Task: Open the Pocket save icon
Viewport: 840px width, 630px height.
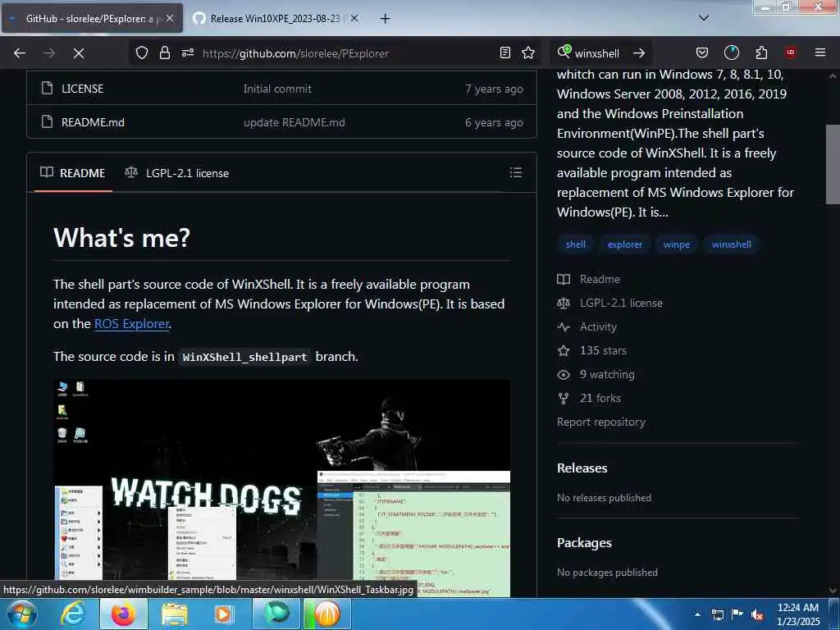Action: pos(702,52)
